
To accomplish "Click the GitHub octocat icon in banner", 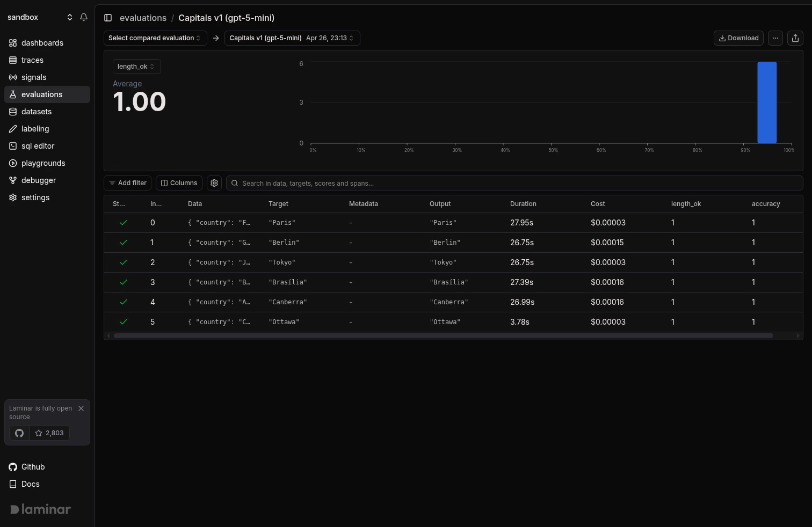I will coord(19,433).
